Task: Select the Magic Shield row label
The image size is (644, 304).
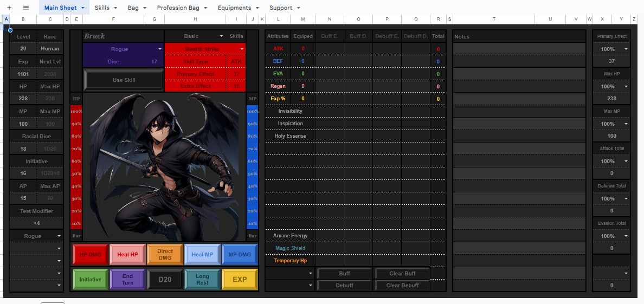Action: [x=291, y=248]
